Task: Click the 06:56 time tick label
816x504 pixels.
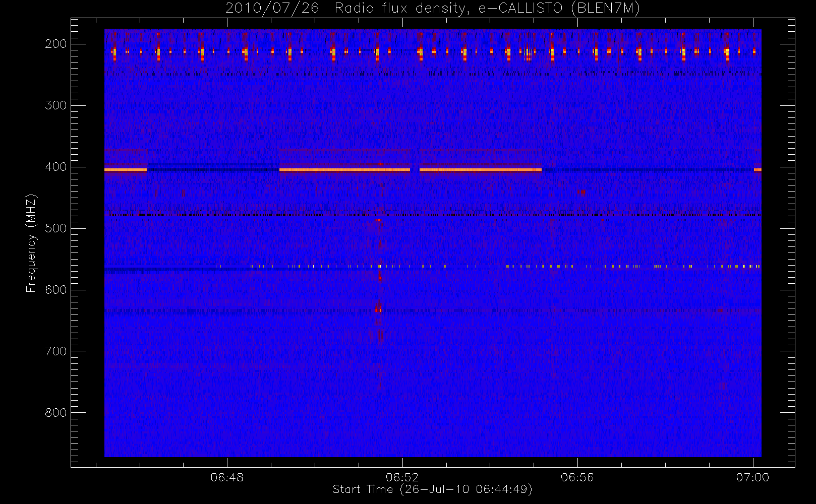Action: click(577, 477)
